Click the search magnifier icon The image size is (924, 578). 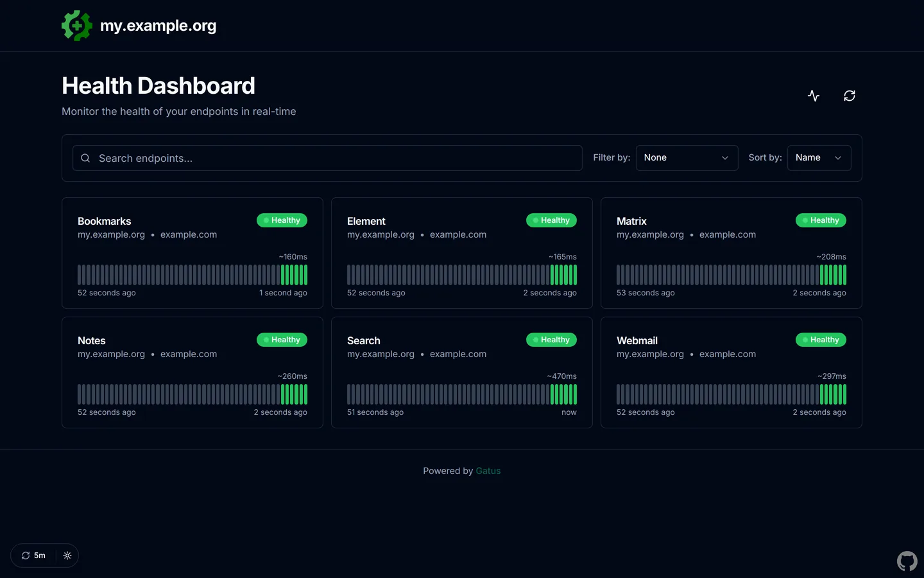click(x=85, y=158)
